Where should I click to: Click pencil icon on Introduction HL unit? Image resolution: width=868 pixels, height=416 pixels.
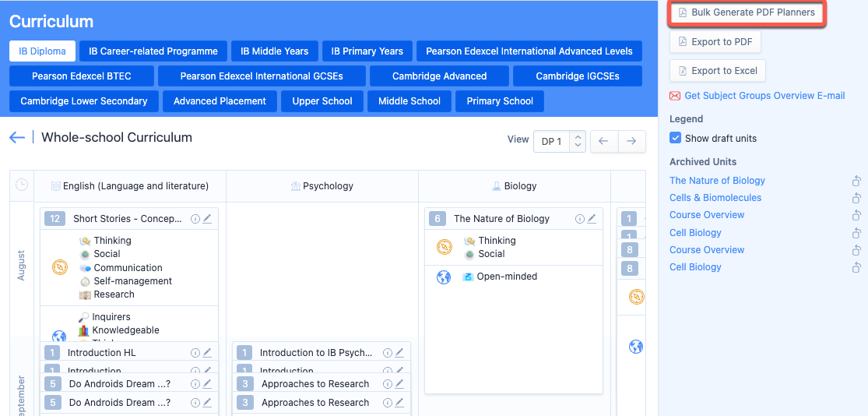tap(207, 352)
